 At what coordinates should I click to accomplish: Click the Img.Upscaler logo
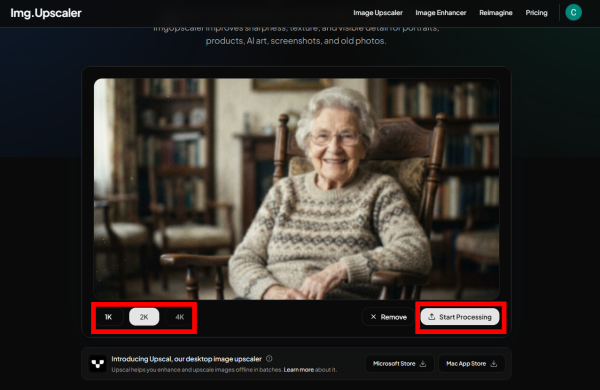(x=46, y=13)
